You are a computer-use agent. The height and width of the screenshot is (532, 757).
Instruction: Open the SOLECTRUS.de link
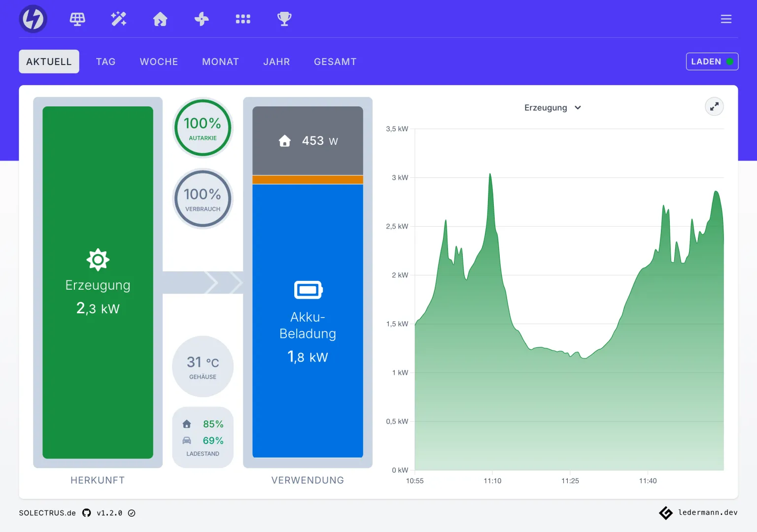[47, 513]
